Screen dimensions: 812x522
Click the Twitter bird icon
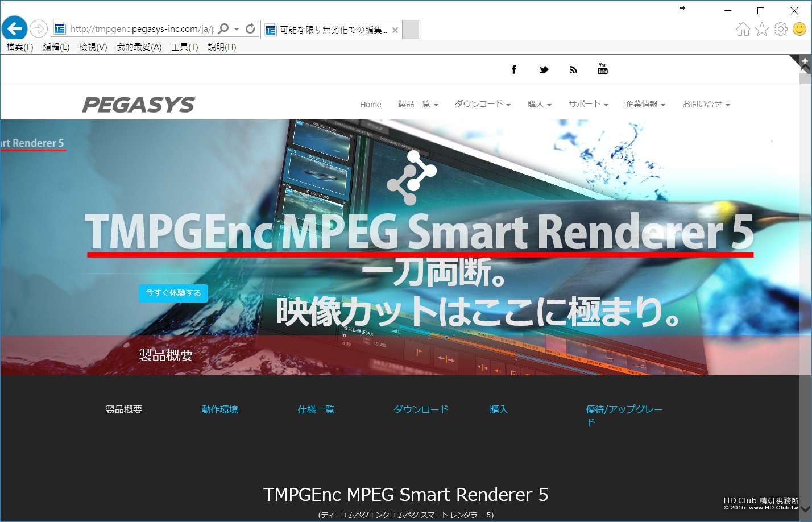coord(544,69)
